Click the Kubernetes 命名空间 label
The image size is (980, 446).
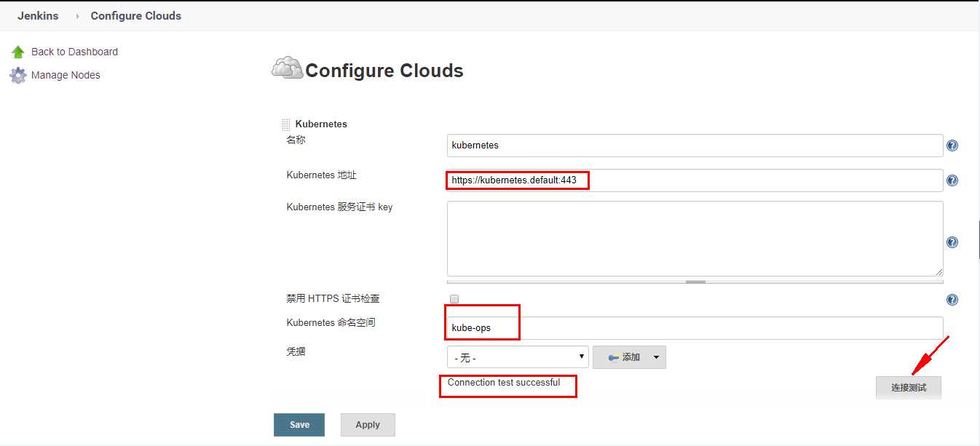[331, 322]
